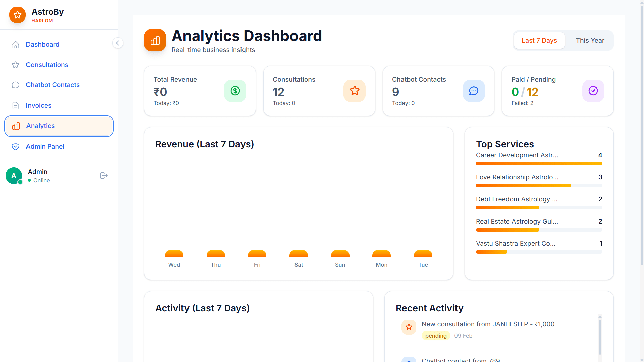Click the orange star Consultations card icon
The image size is (644, 362).
pos(354,91)
